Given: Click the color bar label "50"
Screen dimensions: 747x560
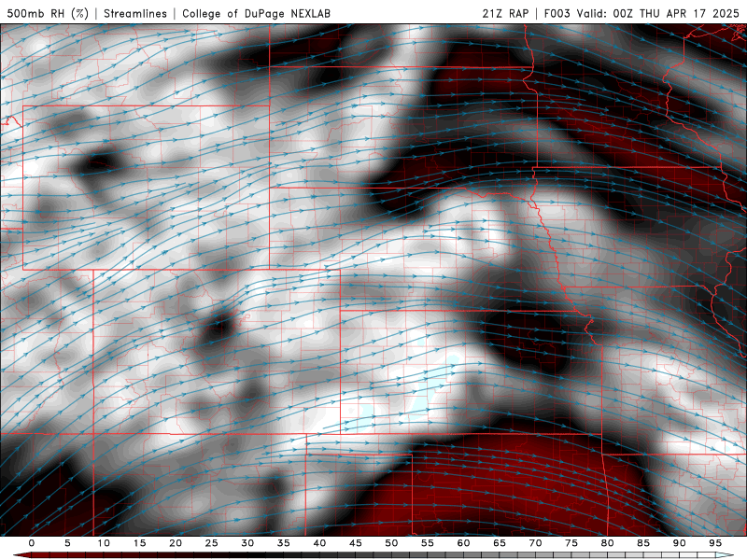Looking at the screenshot, I should coord(391,543).
